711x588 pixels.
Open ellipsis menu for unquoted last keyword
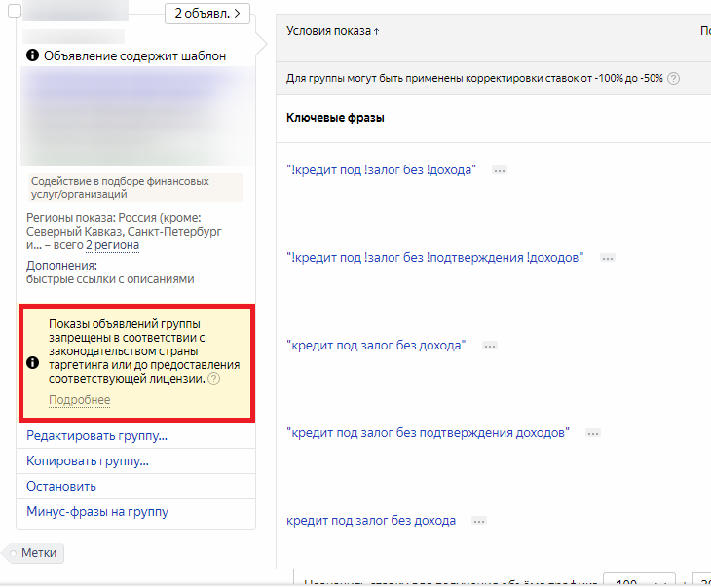click(x=479, y=522)
